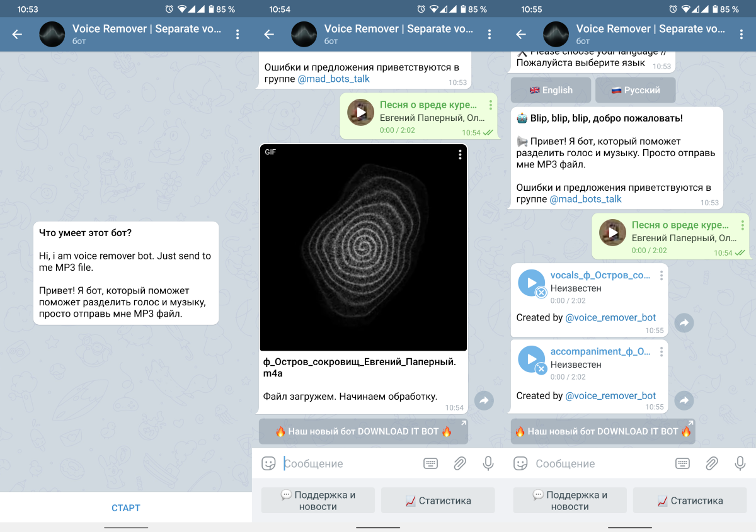The width and height of the screenshot is (756, 532).
Task: Go back from the 10:55 chat screen
Action: (521, 35)
